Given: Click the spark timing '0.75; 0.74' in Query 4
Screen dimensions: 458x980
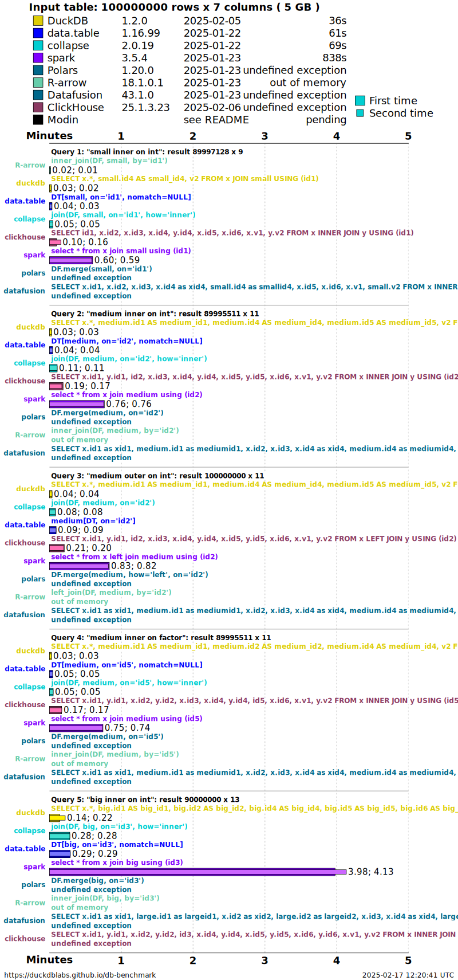Looking at the screenshot, I should [127, 728].
